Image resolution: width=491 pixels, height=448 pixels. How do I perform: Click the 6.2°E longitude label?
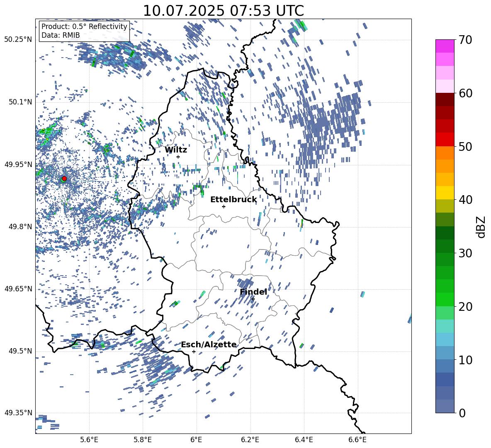pyautogui.click(x=250, y=440)
